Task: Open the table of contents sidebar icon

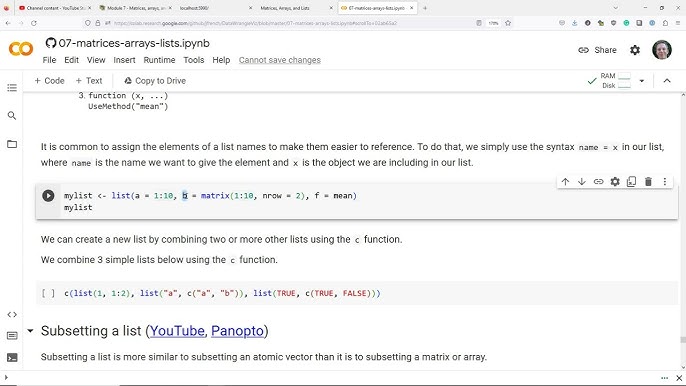Action: pos(12,88)
